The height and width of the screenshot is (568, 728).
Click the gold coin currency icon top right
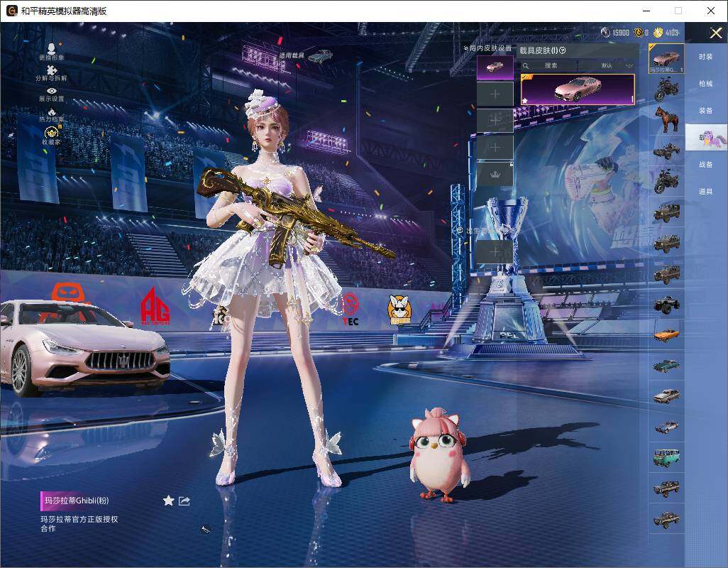pos(658,32)
